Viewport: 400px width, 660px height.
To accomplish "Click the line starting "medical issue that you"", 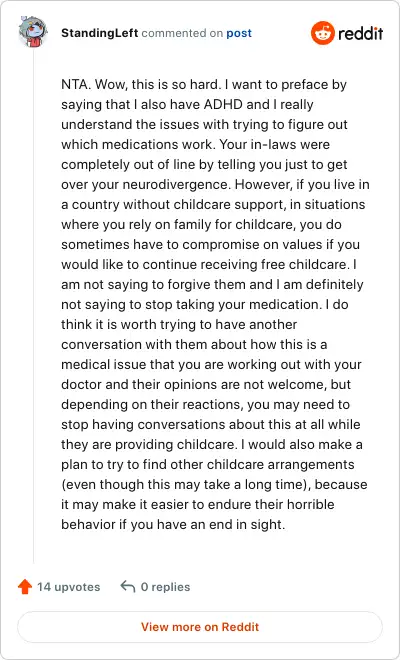I will [211, 365].
